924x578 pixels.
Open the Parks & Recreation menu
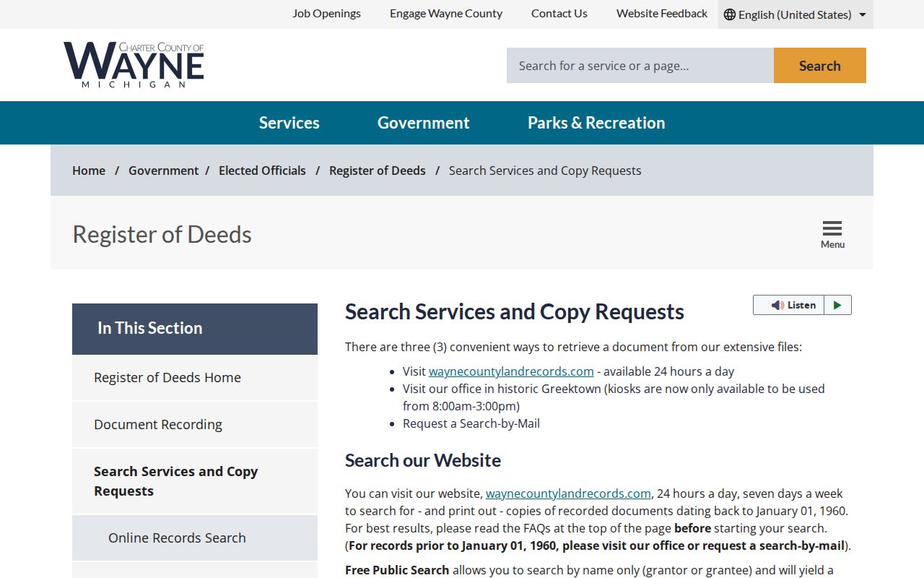click(x=596, y=123)
